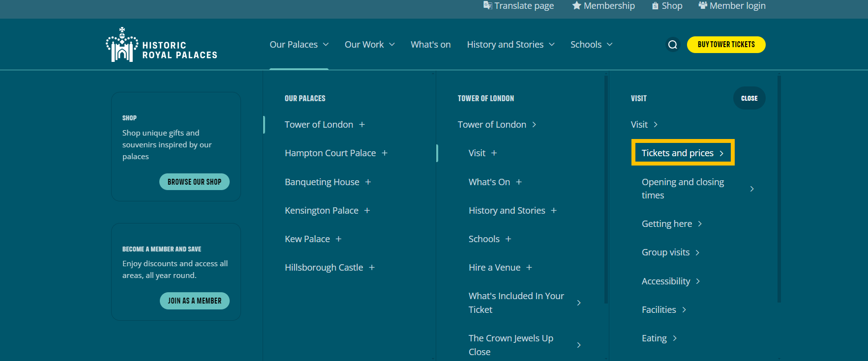The image size is (868, 361).
Task: Click the Visit column scrollbar
Action: coord(779,189)
